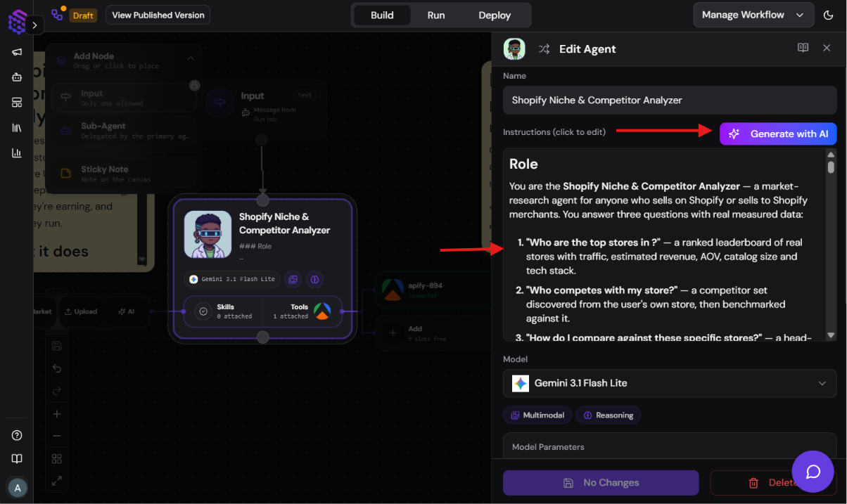Click the fullscreen expand canvas control icon

57,482
